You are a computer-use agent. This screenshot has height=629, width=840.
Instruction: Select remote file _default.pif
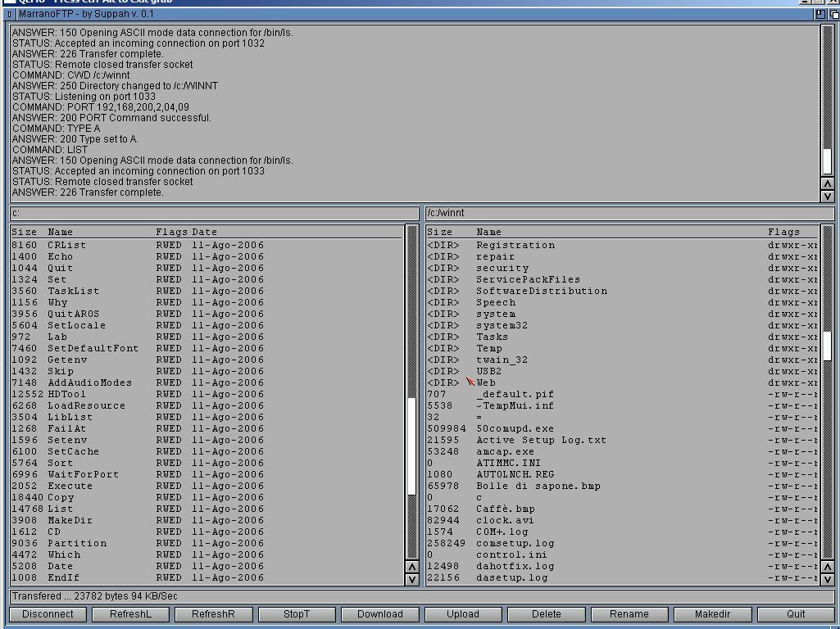[622, 395]
